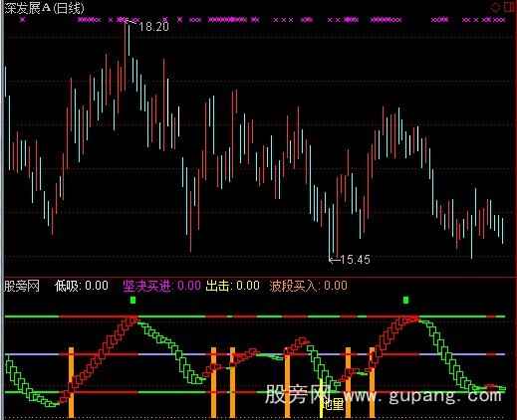Click the 低吸: 0.00 indicator value
Image resolution: width=517 pixels, height=420 pixels.
click(82, 286)
